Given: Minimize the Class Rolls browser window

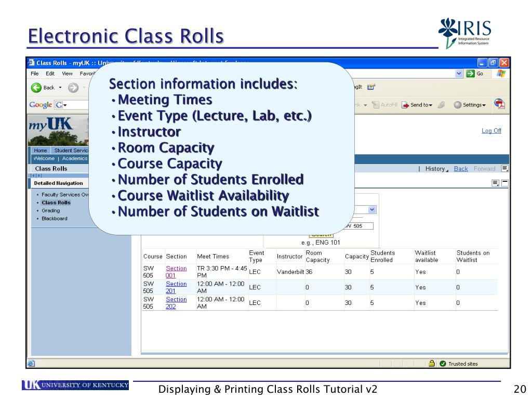Looking at the screenshot, I should [x=482, y=63].
